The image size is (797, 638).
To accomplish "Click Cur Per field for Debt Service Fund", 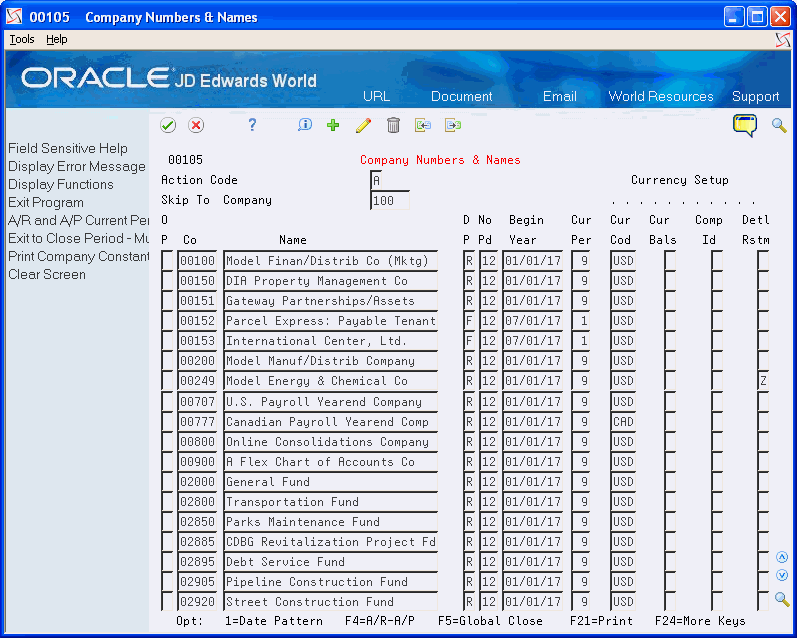I will (x=580, y=562).
